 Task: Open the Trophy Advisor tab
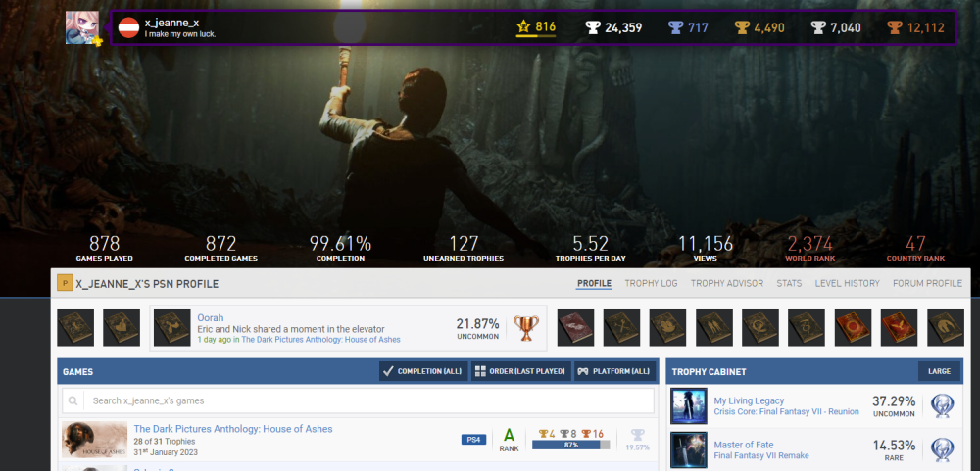click(726, 283)
